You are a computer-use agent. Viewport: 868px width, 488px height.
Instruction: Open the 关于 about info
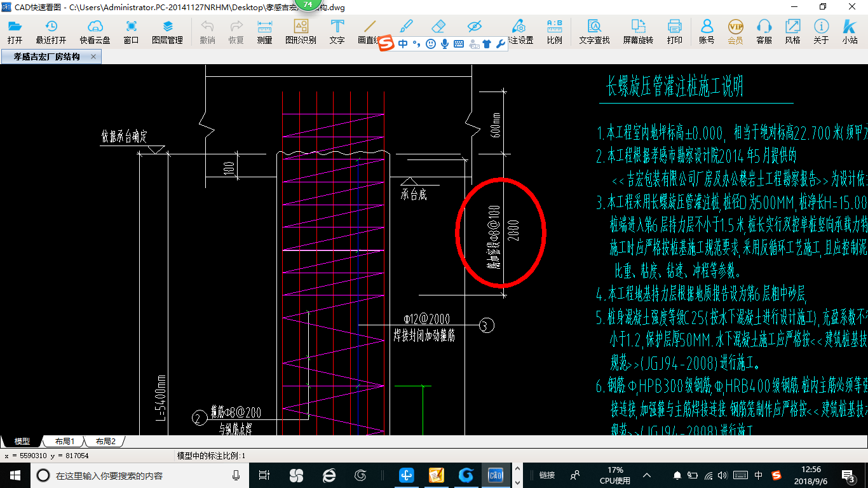click(821, 31)
